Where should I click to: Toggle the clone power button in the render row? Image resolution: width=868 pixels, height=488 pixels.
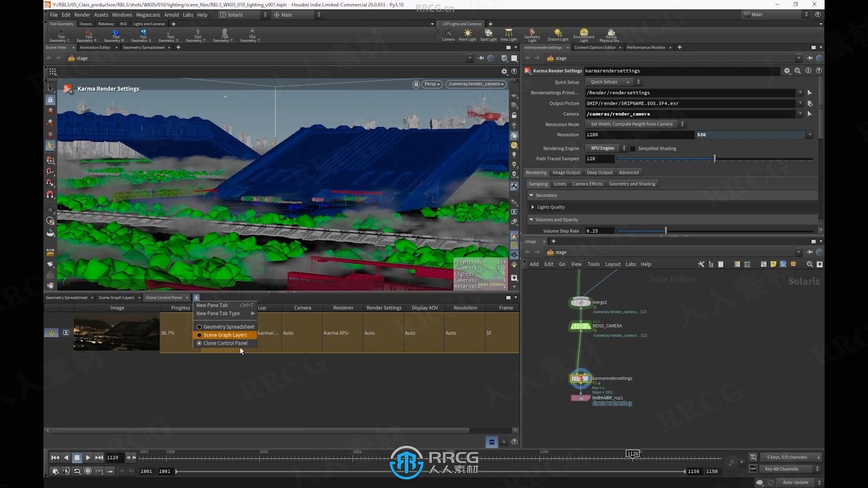52,333
